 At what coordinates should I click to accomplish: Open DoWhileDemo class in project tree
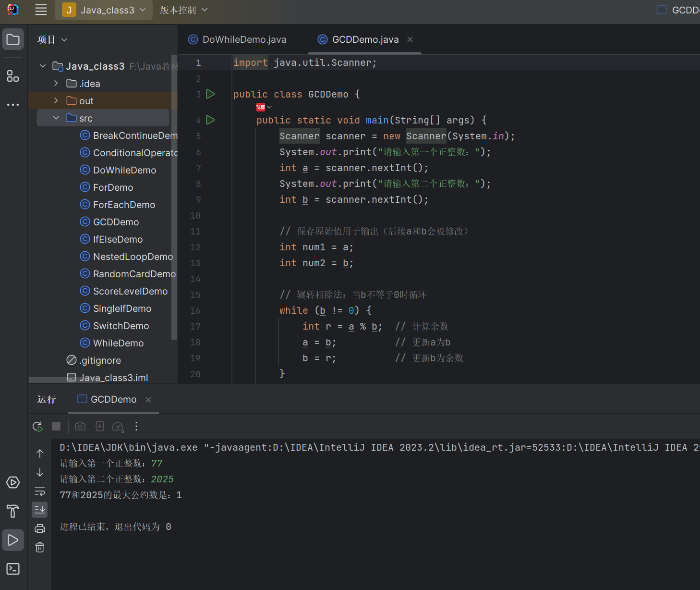pos(118,170)
